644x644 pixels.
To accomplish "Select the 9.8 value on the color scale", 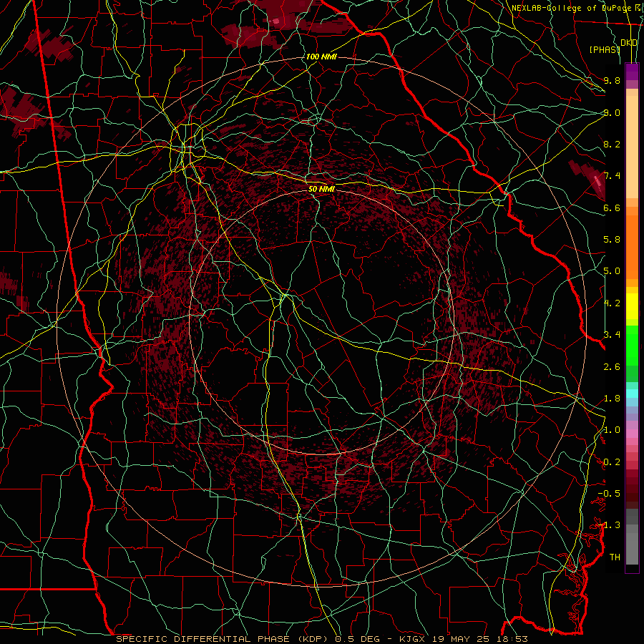I will coord(612,80).
